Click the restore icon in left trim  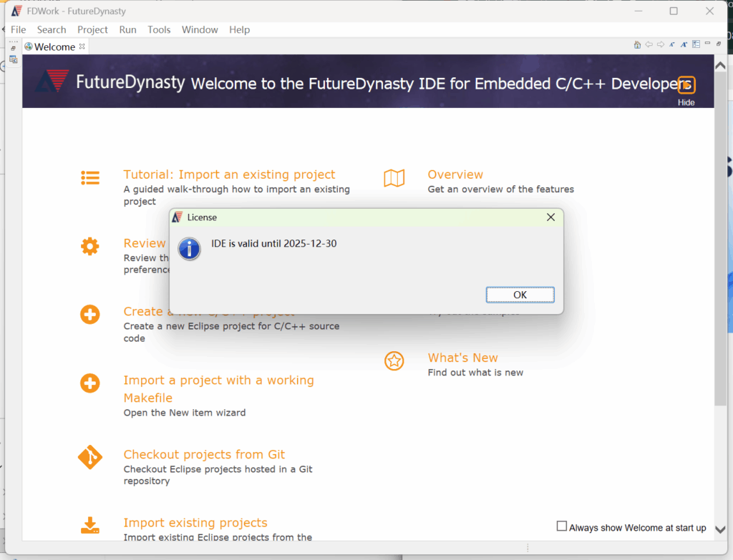pos(13,48)
